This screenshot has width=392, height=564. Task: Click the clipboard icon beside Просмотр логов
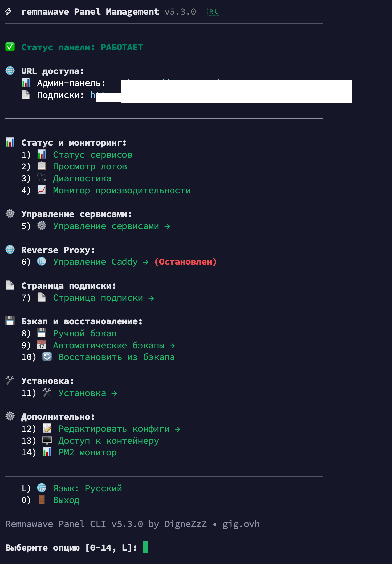point(42,166)
